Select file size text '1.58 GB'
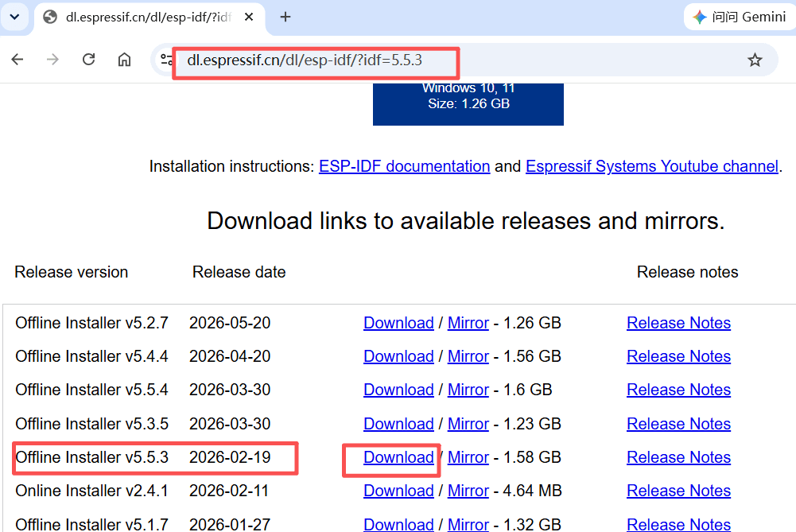The width and height of the screenshot is (796, 532). [532, 457]
